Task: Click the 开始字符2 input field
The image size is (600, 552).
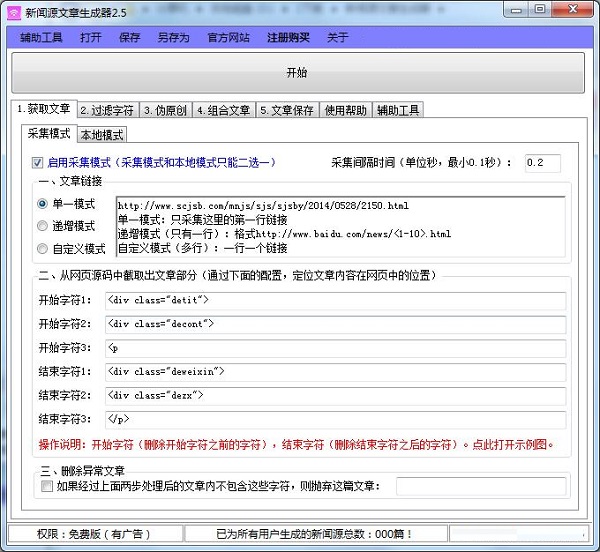Action: click(336, 324)
